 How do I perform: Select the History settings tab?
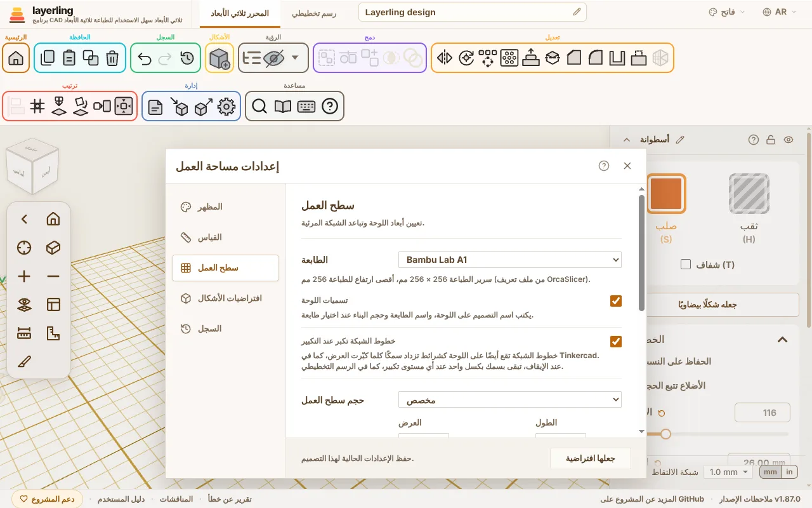point(225,329)
